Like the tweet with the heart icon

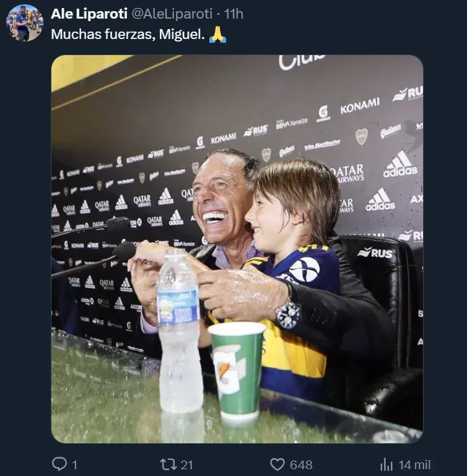[x=277, y=464]
